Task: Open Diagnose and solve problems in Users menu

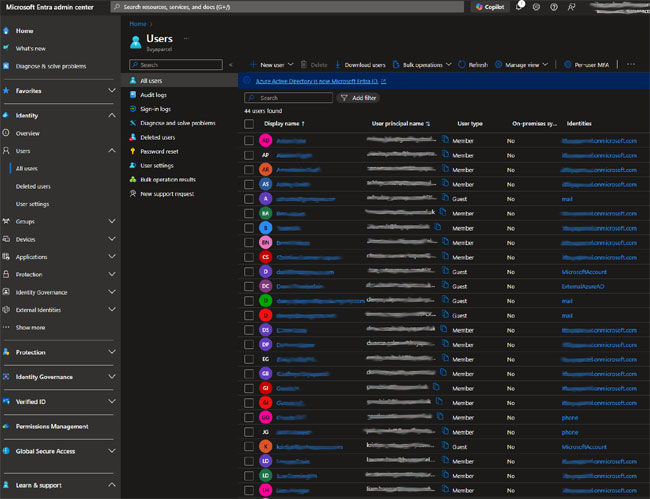Action: [x=178, y=123]
